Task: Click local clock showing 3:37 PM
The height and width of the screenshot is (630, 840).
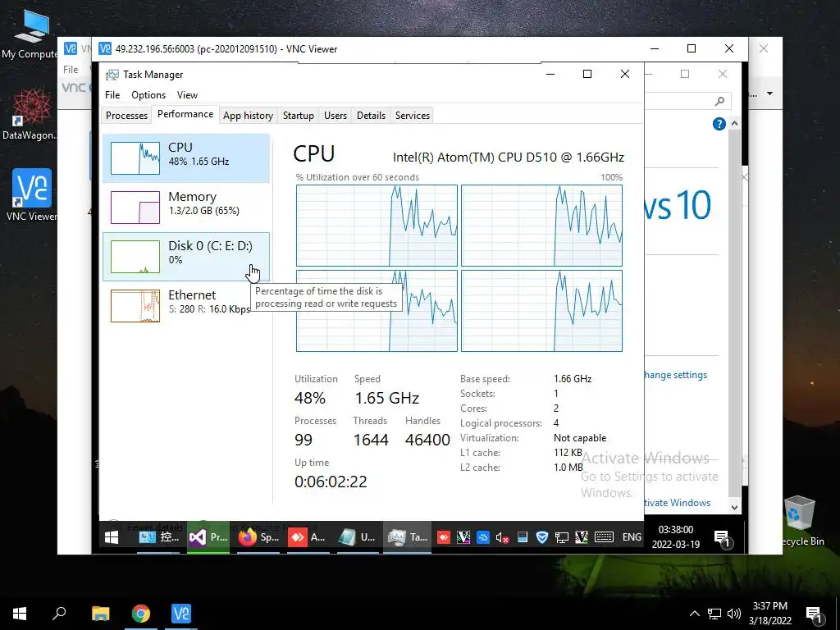Action: (x=769, y=614)
